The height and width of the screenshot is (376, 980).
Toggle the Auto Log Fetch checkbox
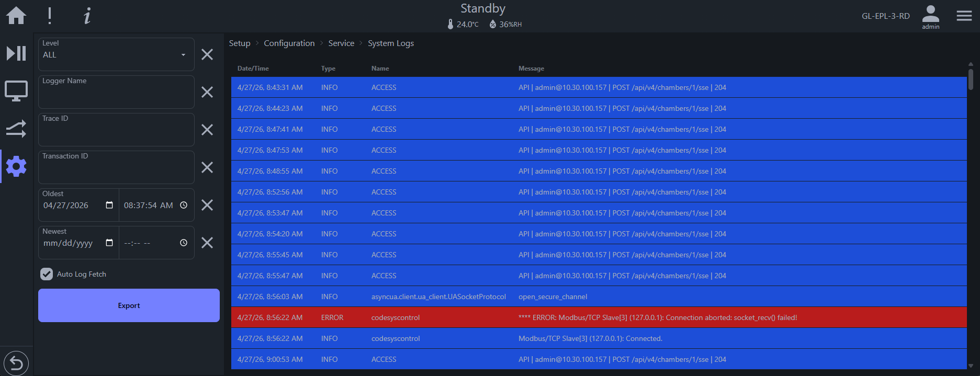47,274
